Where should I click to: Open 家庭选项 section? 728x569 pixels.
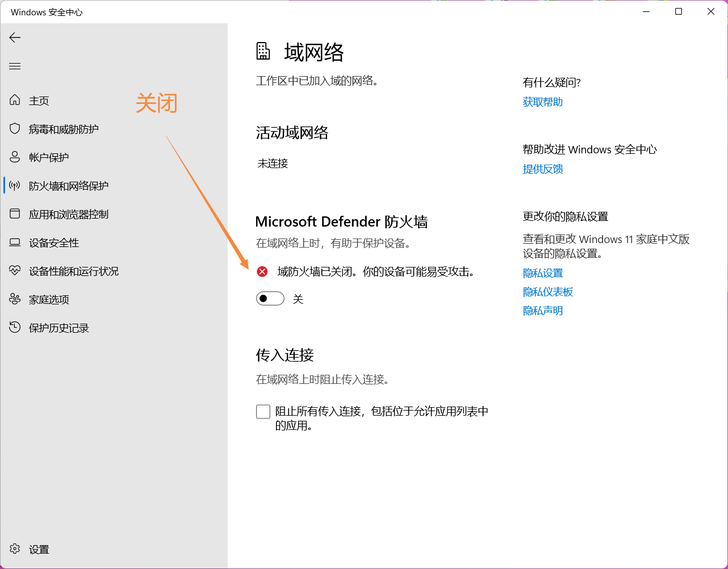(x=49, y=299)
